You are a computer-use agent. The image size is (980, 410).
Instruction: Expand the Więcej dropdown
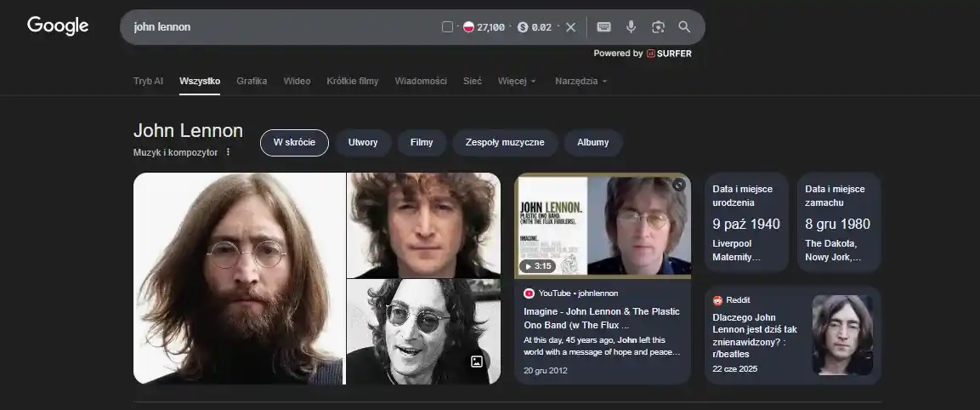[x=517, y=81]
